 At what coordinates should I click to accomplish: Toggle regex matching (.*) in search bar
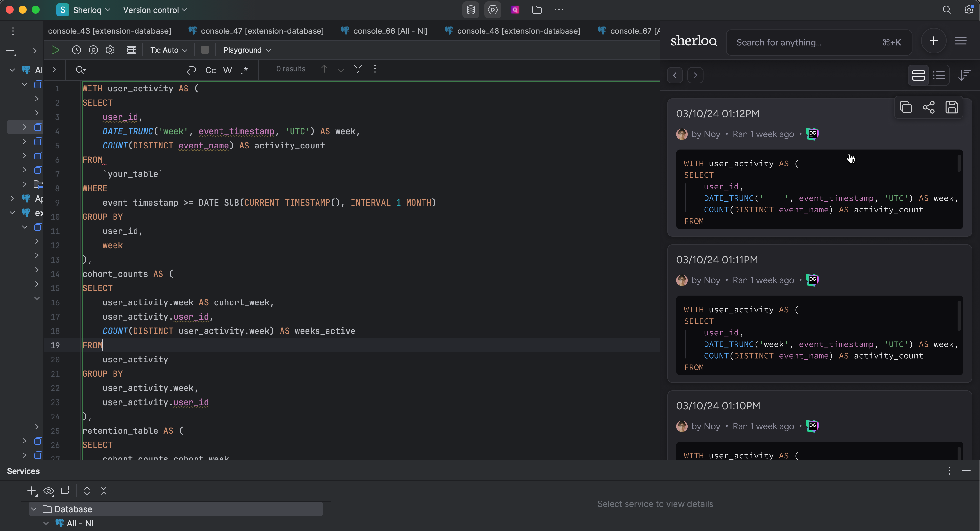tap(245, 70)
